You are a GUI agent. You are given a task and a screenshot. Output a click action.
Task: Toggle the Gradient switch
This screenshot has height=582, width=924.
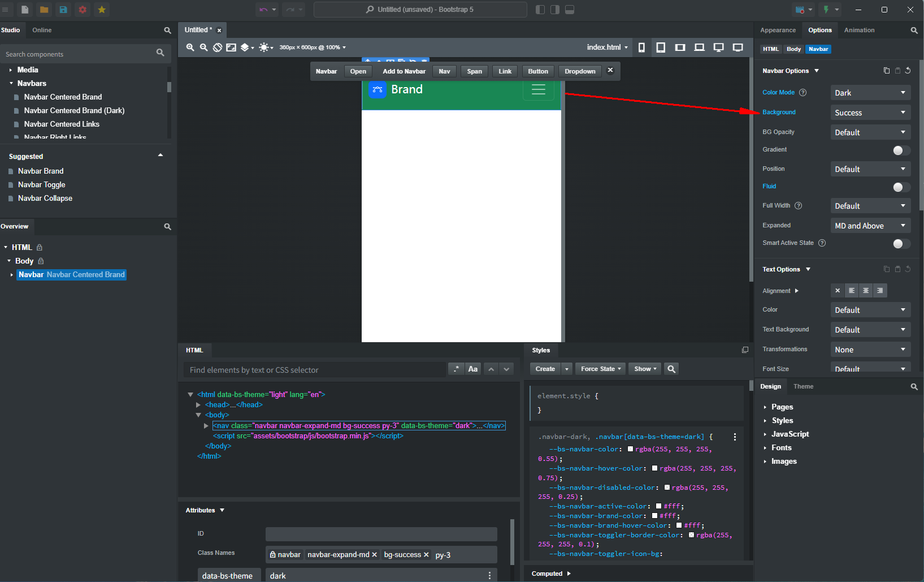[901, 150]
